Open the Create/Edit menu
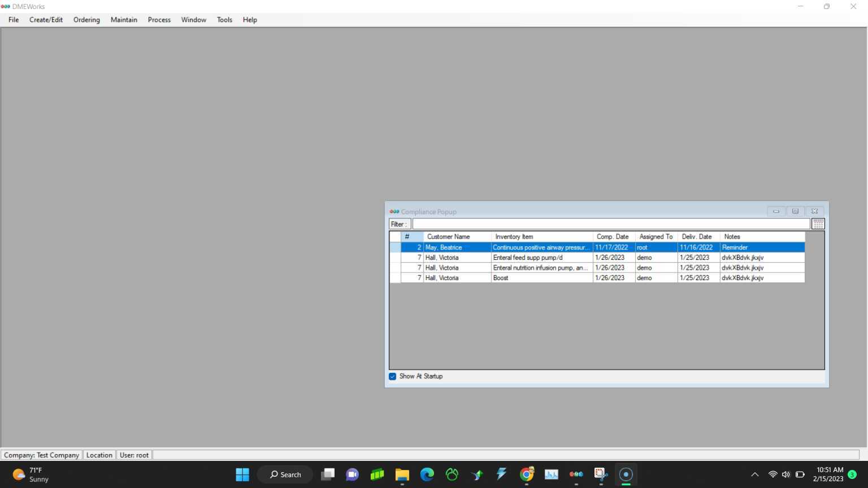The image size is (868, 488). click(x=46, y=20)
